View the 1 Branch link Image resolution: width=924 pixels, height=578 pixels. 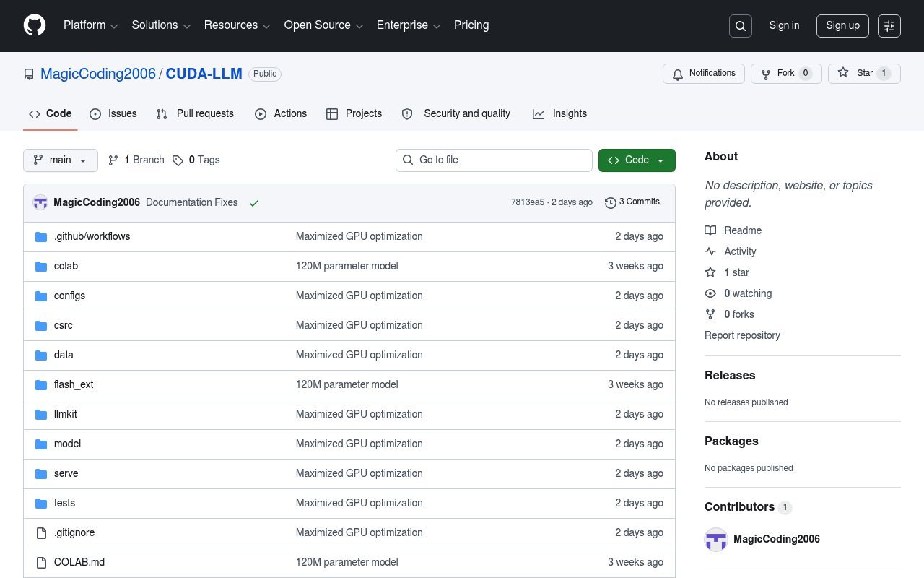tap(136, 160)
